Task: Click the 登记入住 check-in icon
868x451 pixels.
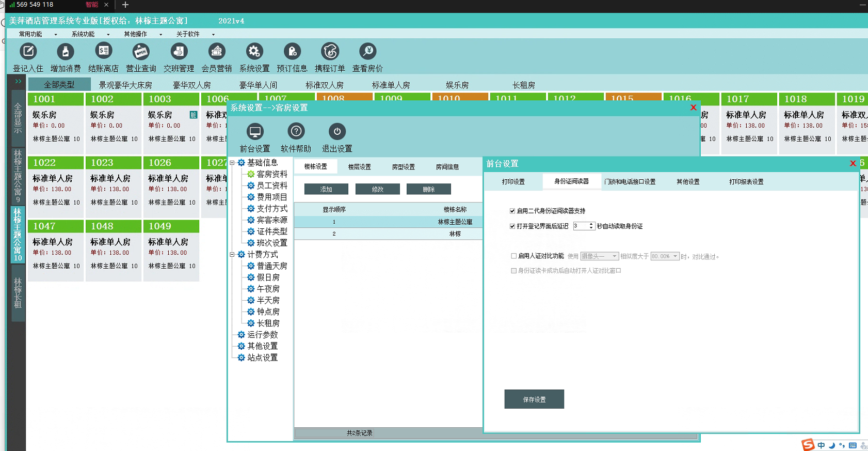Action: (28, 52)
